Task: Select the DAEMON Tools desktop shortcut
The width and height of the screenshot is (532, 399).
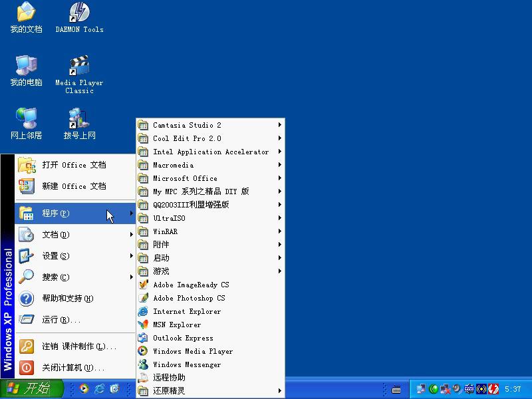Action: (x=79, y=17)
